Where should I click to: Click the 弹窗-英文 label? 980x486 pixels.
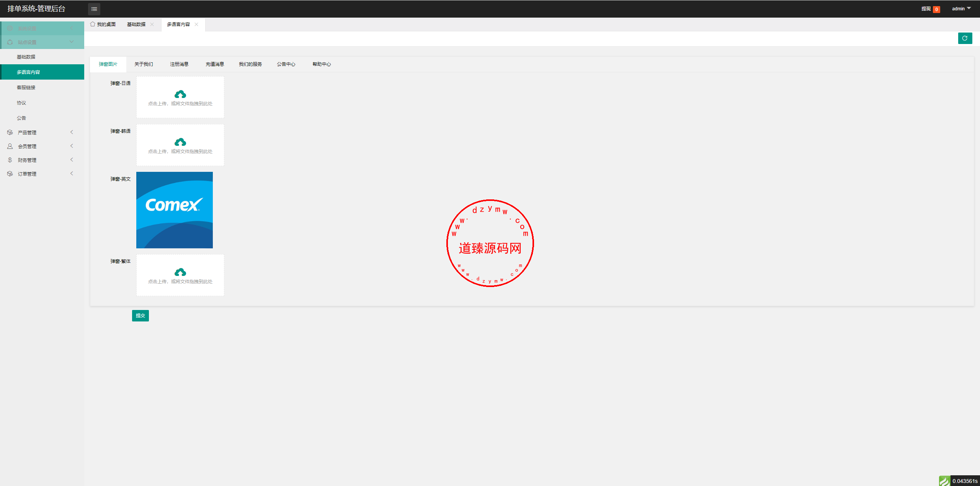[121, 179]
